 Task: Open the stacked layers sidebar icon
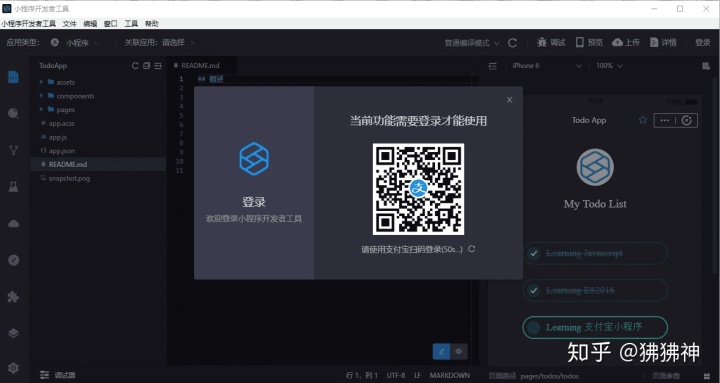tap(13, 333)
